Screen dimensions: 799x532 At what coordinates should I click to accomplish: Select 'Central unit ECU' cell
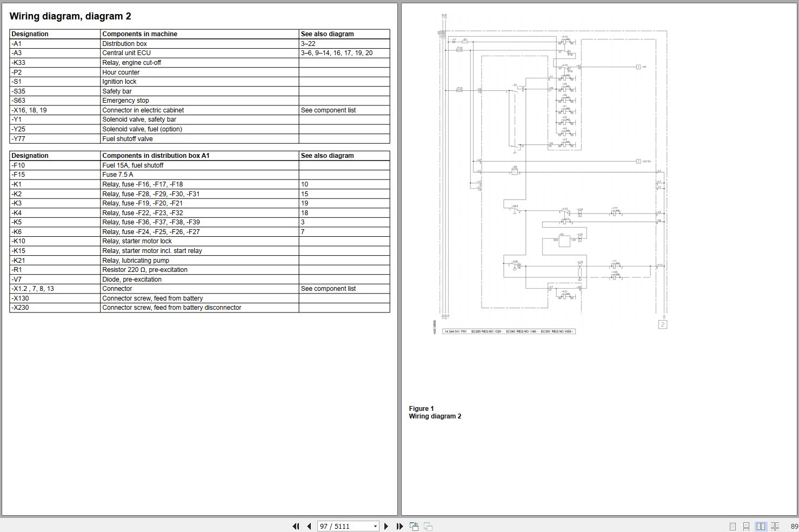199,53
